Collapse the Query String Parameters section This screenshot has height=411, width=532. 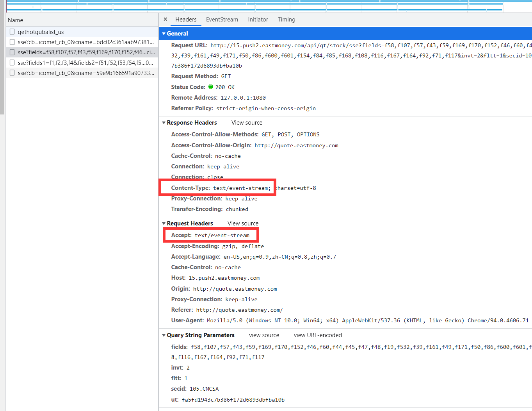pyautogui.click(x=164, y=335)
